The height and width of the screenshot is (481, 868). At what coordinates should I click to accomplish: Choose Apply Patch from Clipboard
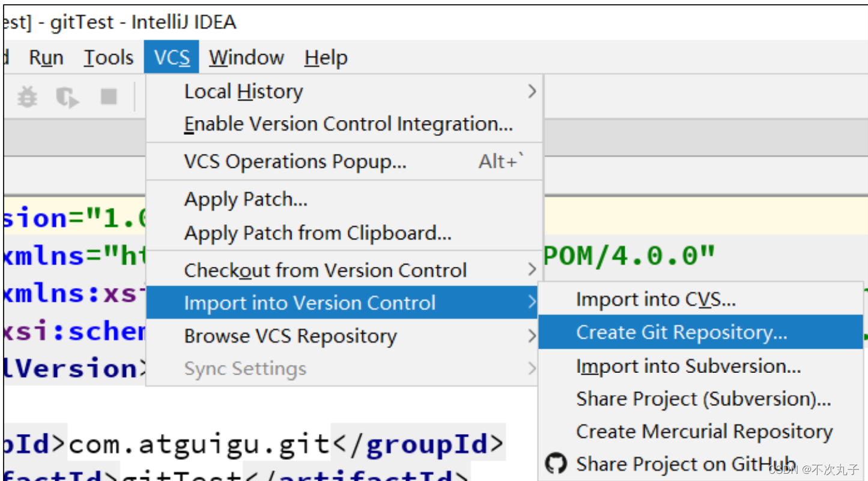tap(316, 233)
